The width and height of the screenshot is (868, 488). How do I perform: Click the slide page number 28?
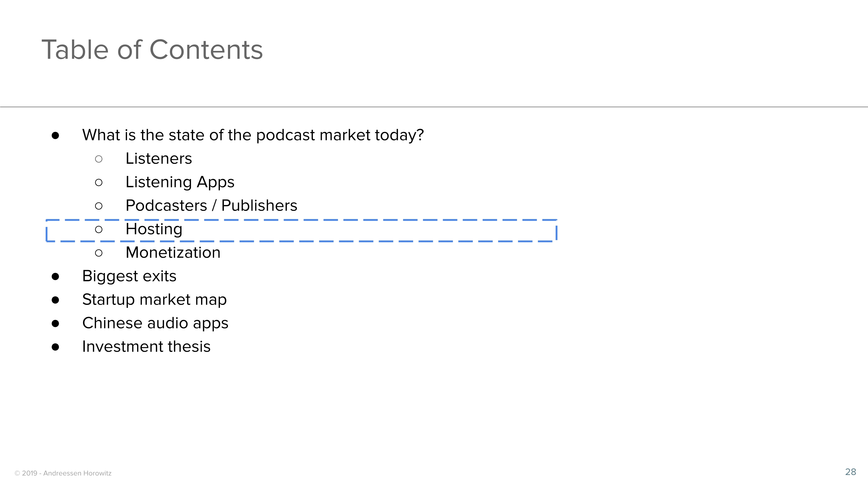850,472
